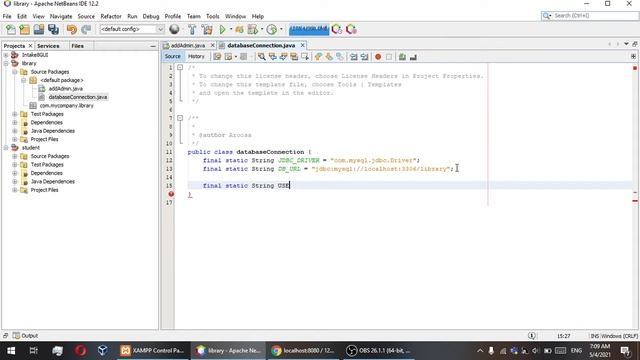Minimize the Projects window panel
This screenshot has height=360, width=640.
pyautogui.click(x=153, y=46)
